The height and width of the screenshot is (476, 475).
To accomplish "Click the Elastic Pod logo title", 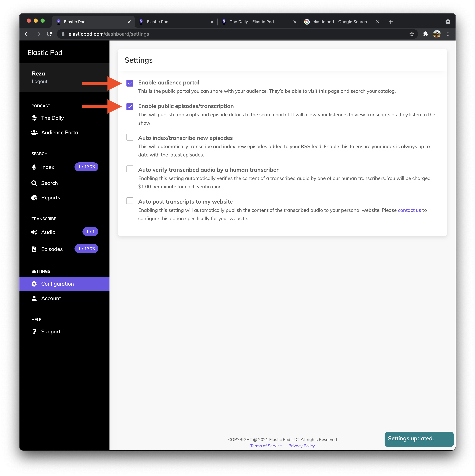I will (x=45, y=52).
